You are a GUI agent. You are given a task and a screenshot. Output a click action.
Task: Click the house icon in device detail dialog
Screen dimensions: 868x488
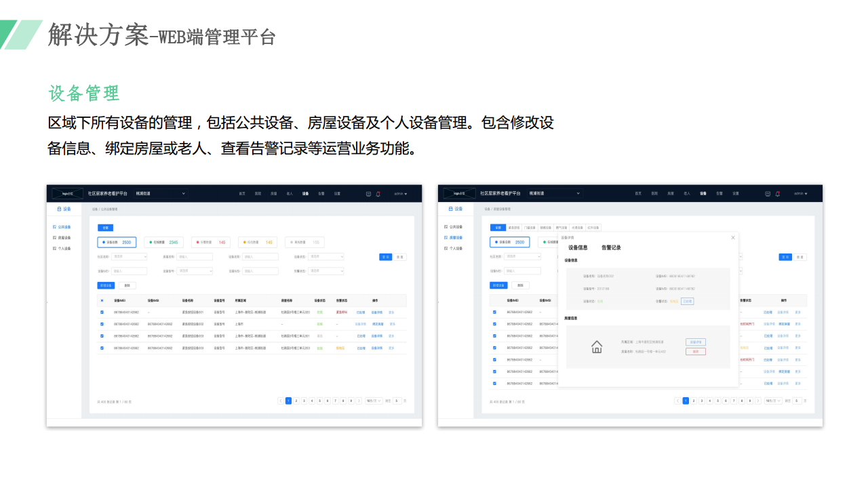point(597,347)
